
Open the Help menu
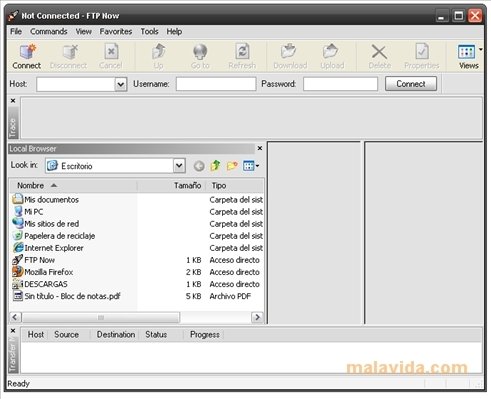tap(174, 32)
